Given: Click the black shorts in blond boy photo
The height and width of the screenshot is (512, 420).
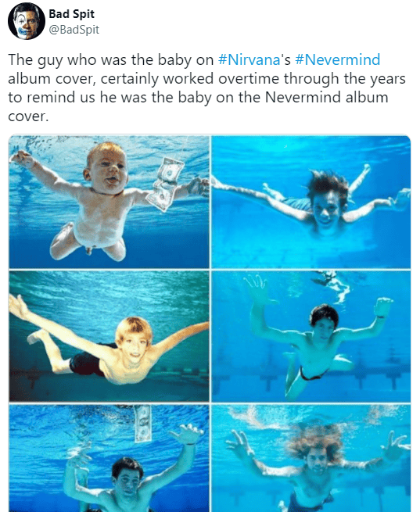Looking at the screenshot, I should tap(88, 361).
